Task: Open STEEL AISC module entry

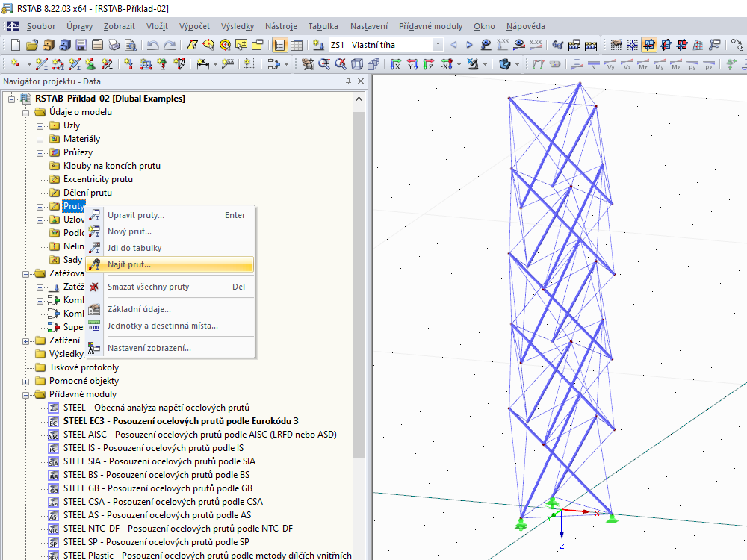Action: click(x=199, y=435)
